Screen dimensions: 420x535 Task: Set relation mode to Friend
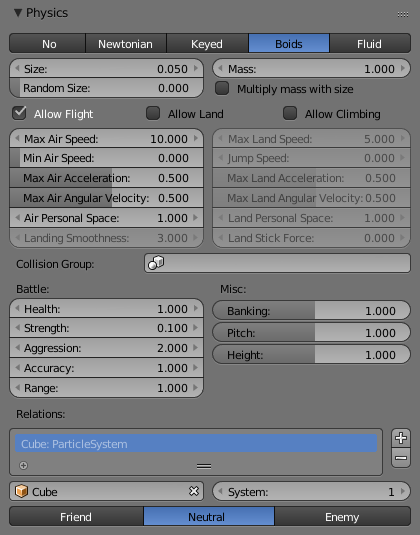click(x=76, y=516)
